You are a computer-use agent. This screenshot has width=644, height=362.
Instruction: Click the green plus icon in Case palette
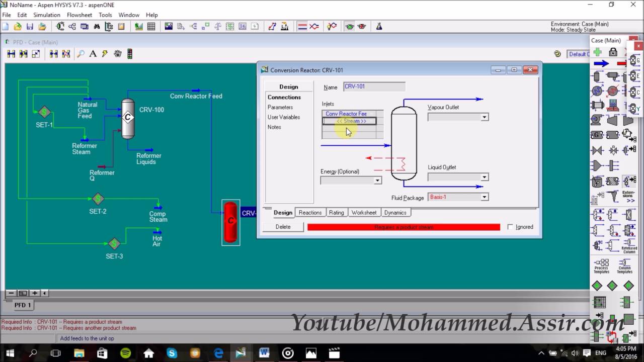coord(597,52)
